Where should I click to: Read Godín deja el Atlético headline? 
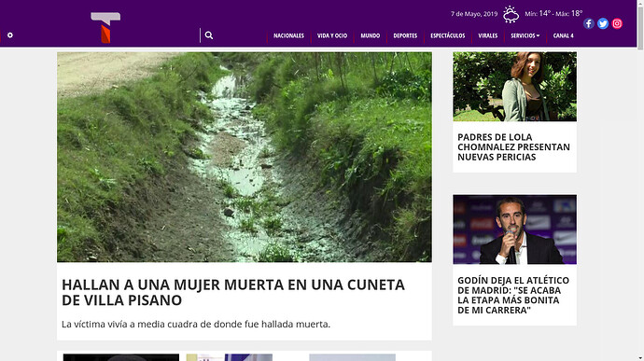[513, 296]
